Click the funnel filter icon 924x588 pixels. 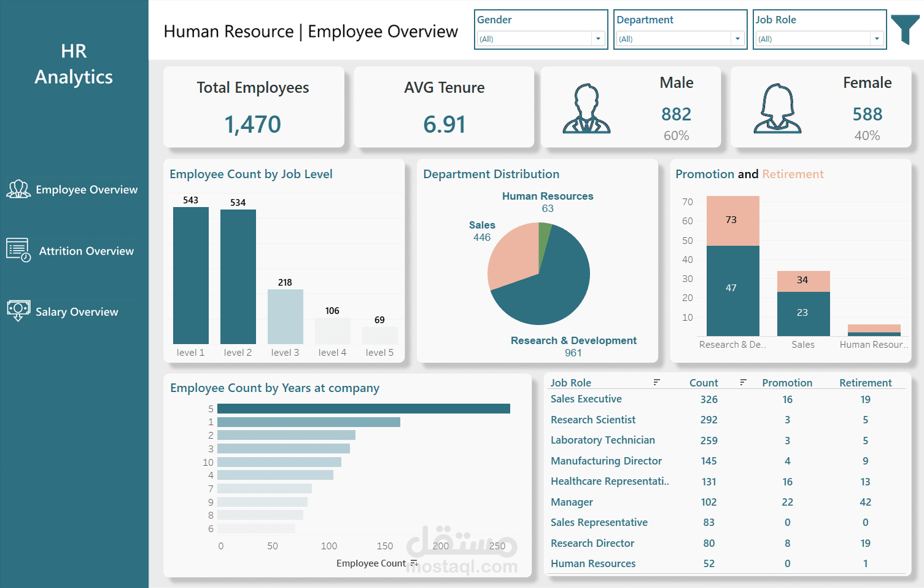(905, 29)
